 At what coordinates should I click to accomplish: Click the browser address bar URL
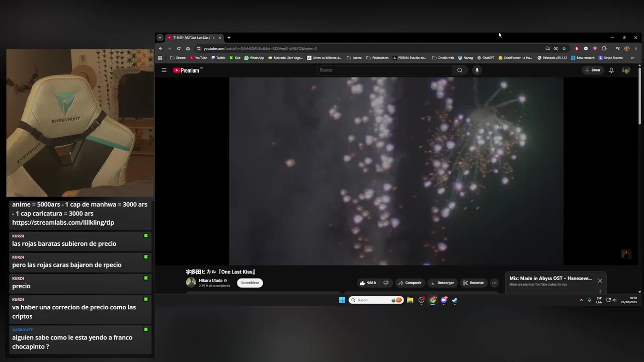[x=260, y=49]
